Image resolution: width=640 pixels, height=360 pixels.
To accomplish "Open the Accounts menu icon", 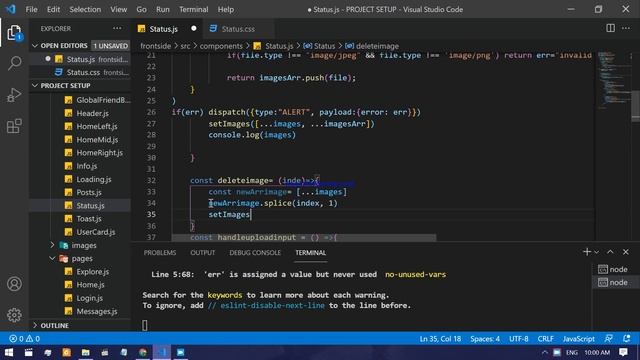I will [x=14, y=284].
